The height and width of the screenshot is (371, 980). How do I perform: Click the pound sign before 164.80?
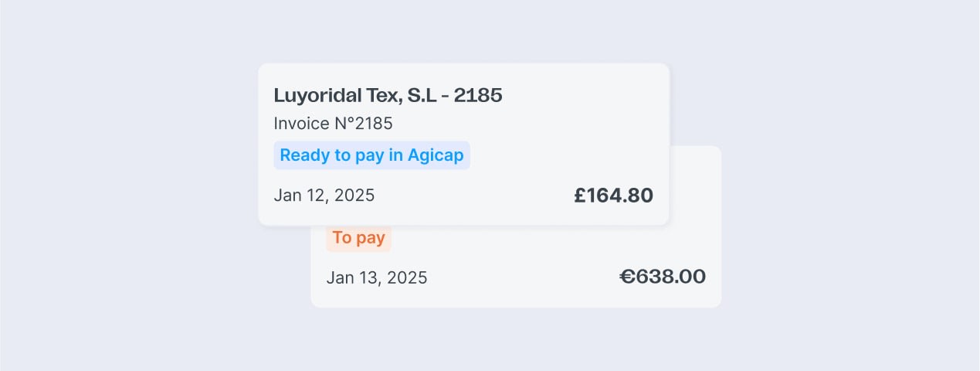click(x=581, y=196)
